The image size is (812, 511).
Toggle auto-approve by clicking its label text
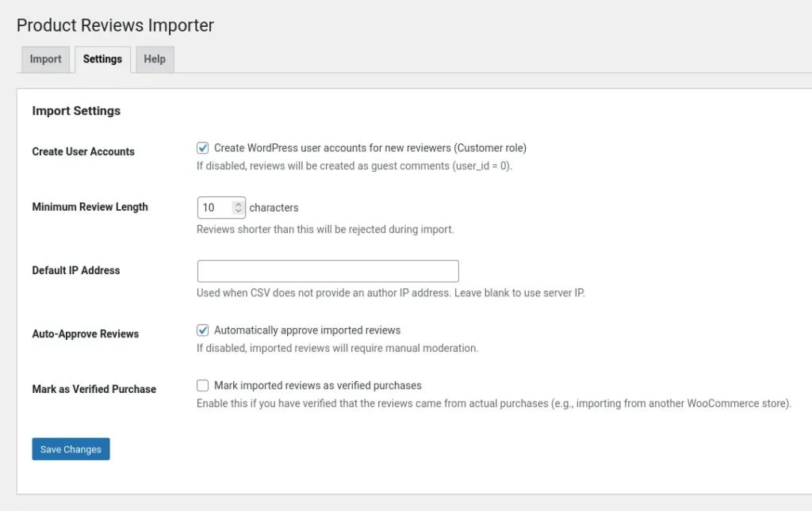[x=309, y=330]
